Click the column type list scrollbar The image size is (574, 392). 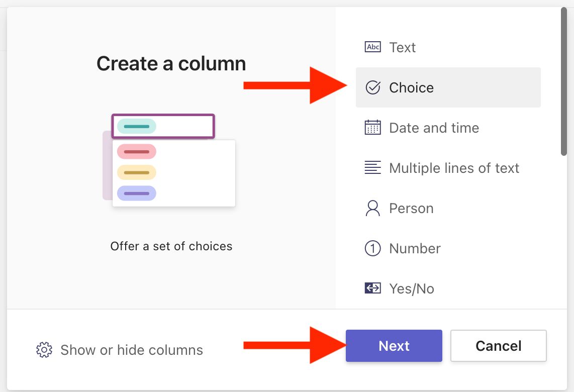(x=563, y=80)
